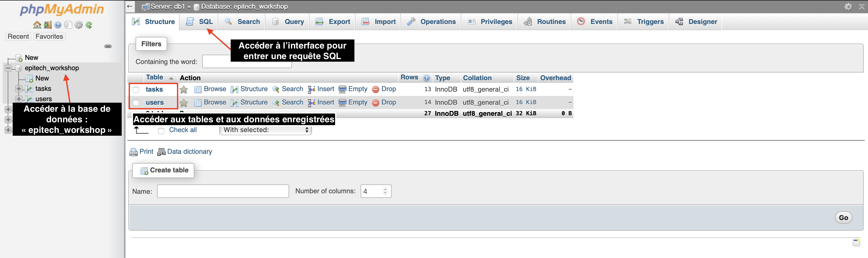Tick the checkbox for tasks table

click(x=136, y=90)
